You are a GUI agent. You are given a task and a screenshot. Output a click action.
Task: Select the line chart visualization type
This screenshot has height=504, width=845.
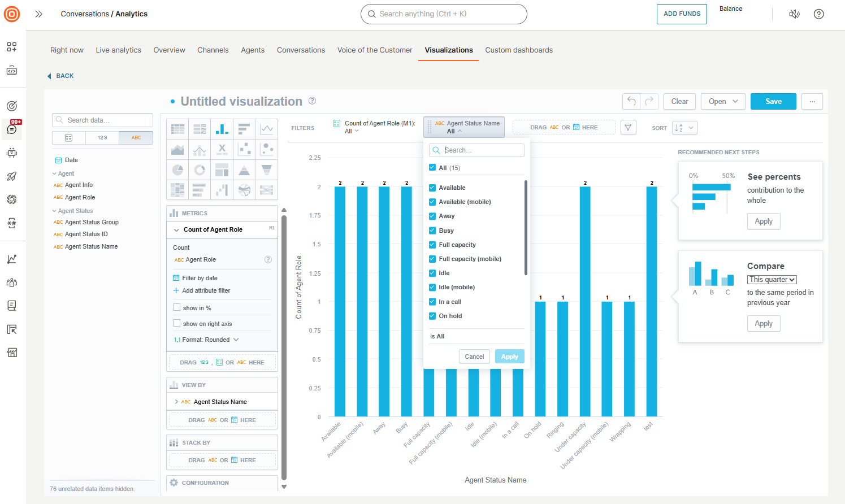pos(266,129)
